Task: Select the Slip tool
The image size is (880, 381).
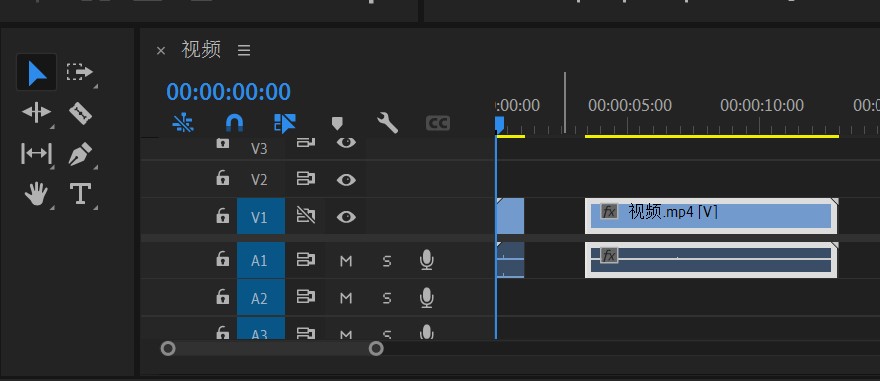Action: 36,153
